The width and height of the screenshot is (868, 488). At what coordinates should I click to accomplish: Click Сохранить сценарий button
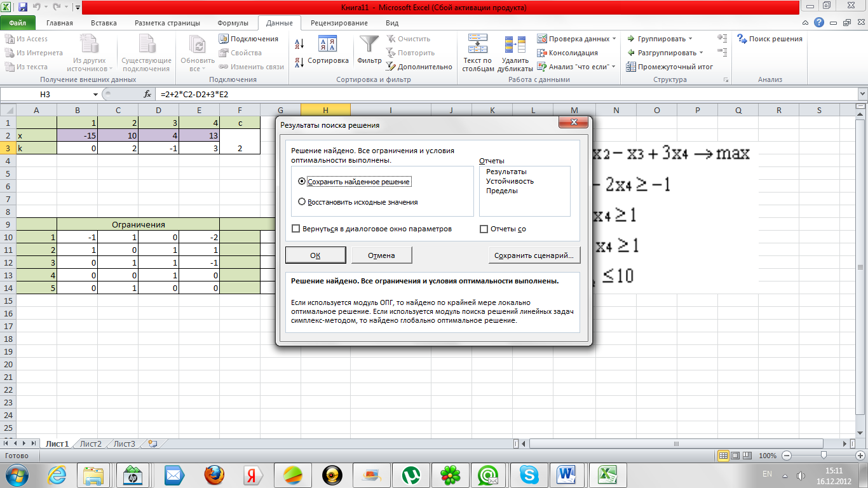tap(534, 255)
